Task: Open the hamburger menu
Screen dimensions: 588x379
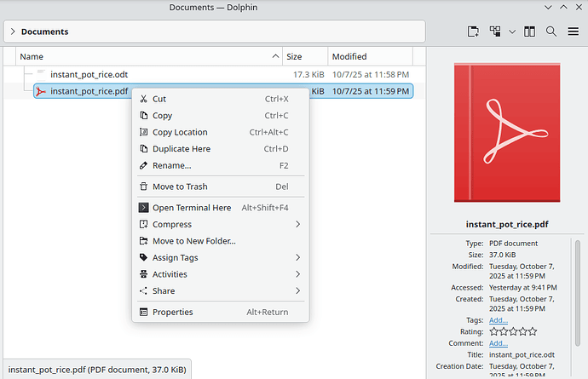Action: [x=573, y=32]
